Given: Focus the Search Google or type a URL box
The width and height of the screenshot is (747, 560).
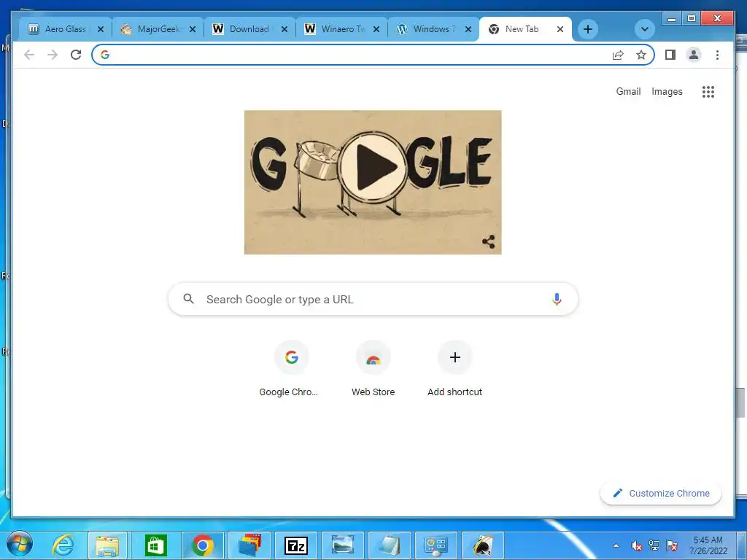Looking at the screenshot, I should tap(373, 299).
